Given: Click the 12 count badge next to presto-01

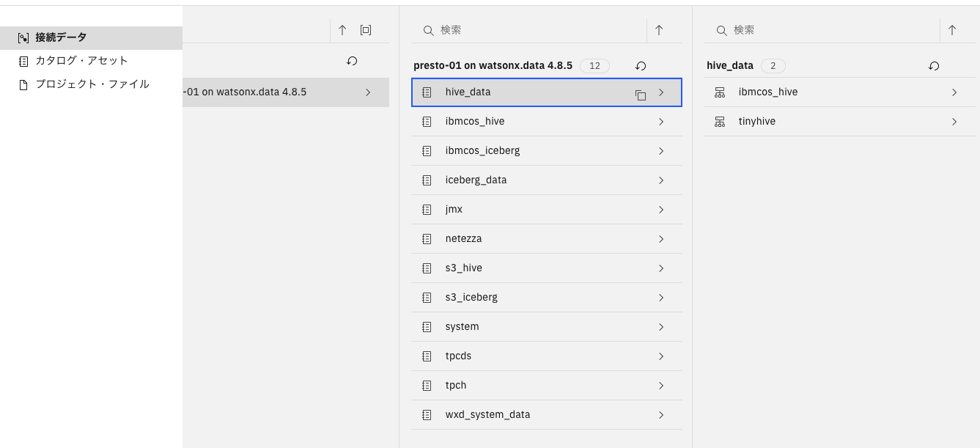Looking at the screenshot, I should [594, 66].
